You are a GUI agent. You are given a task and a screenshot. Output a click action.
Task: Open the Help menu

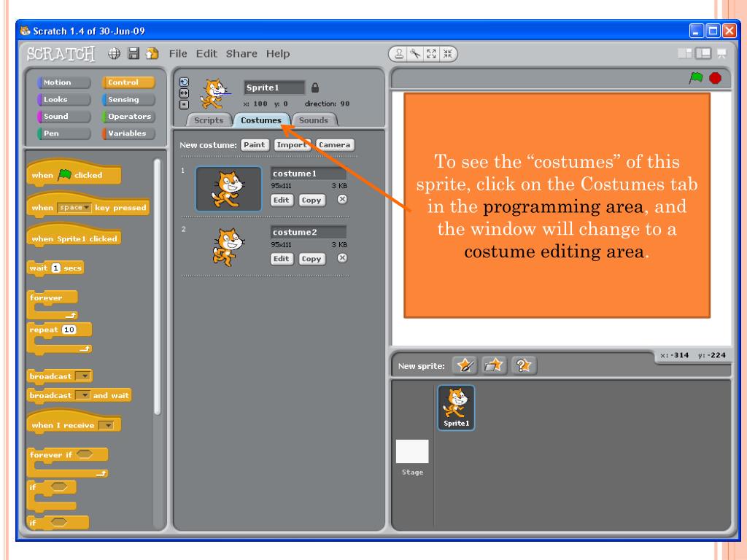click(x=278, y=54)
